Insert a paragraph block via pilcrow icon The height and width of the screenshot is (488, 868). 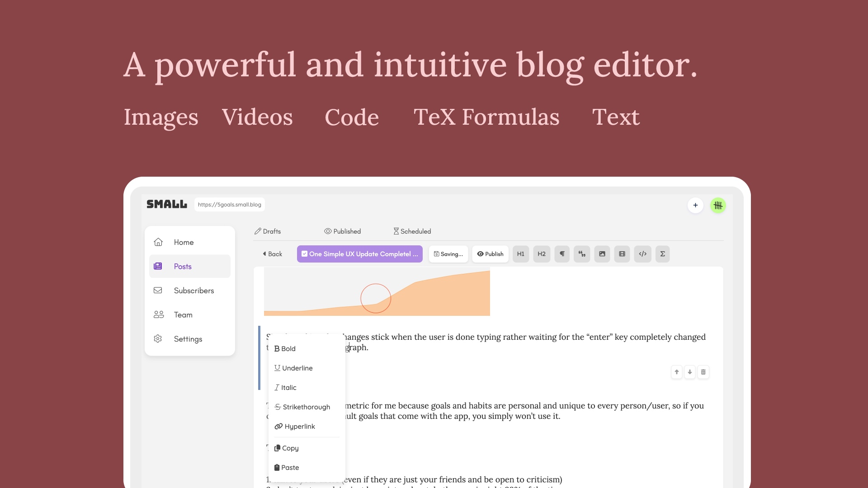tap(562, 254)
